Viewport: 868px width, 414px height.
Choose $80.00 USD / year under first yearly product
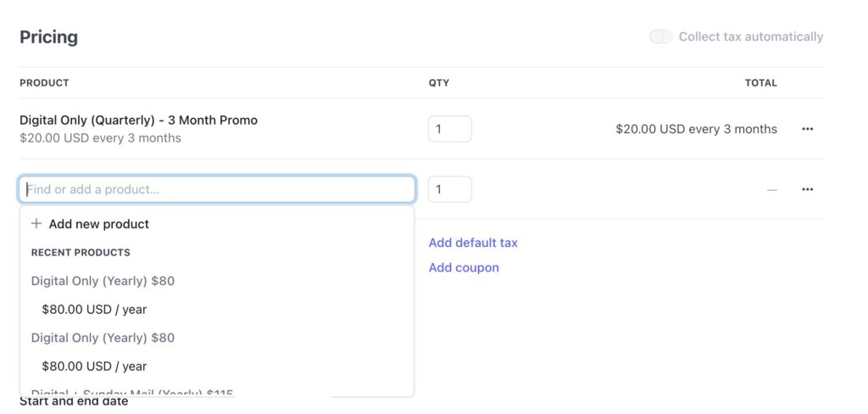tap(94, 310)
